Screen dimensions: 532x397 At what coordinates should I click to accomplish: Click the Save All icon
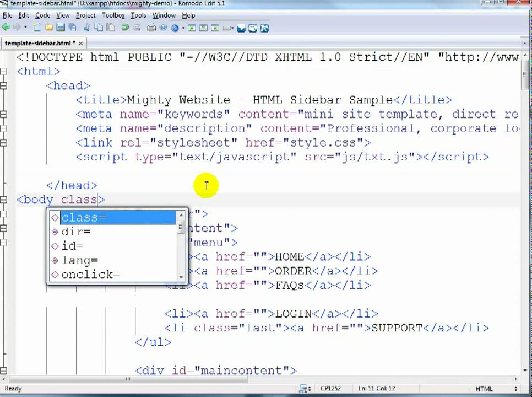point(72,28)
